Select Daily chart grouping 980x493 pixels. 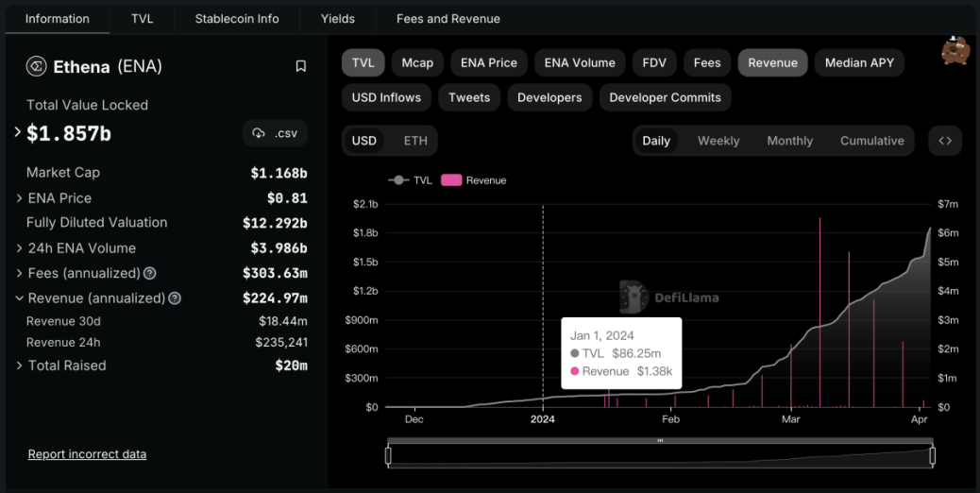656,141
